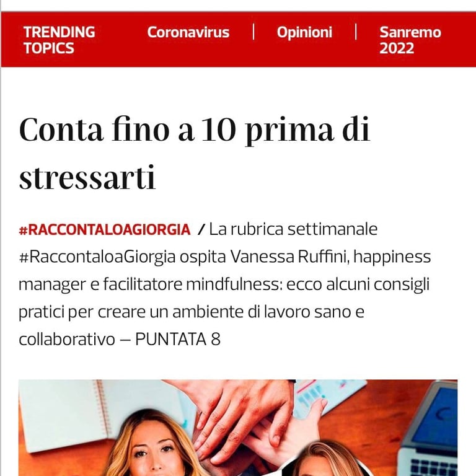This screenshot has height=476, width=476.
Task: Click the divider between Coronavirus and Opinioni
Action: (x=253, y=32)
